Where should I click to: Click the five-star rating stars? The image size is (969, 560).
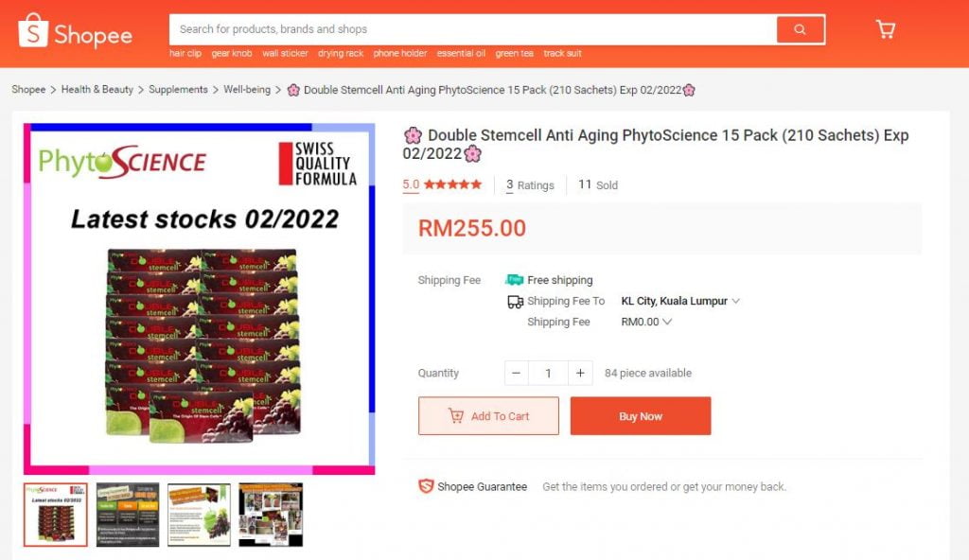click(x=452, y=184)
